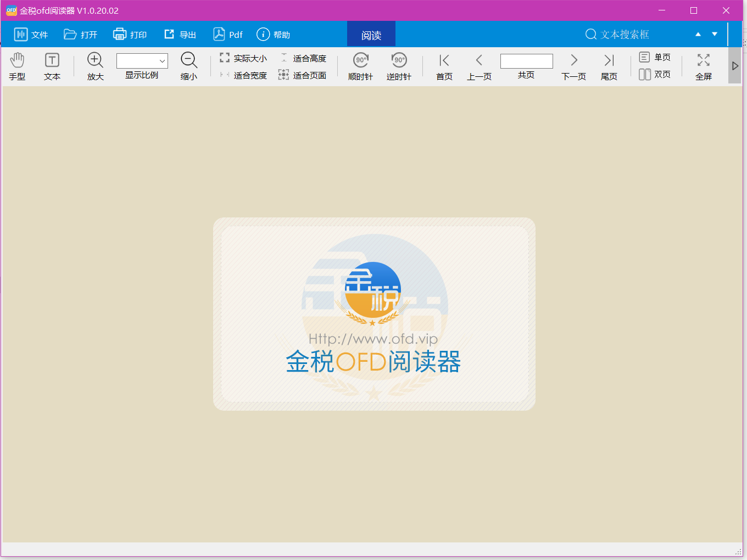Export the document via 导出

click(180, 33)
